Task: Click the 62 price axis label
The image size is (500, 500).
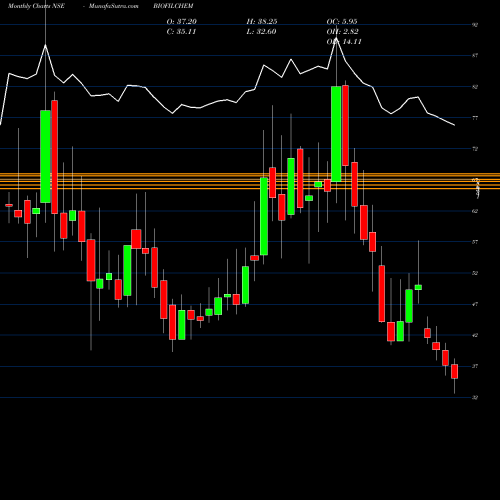Action: click(475, 211)
